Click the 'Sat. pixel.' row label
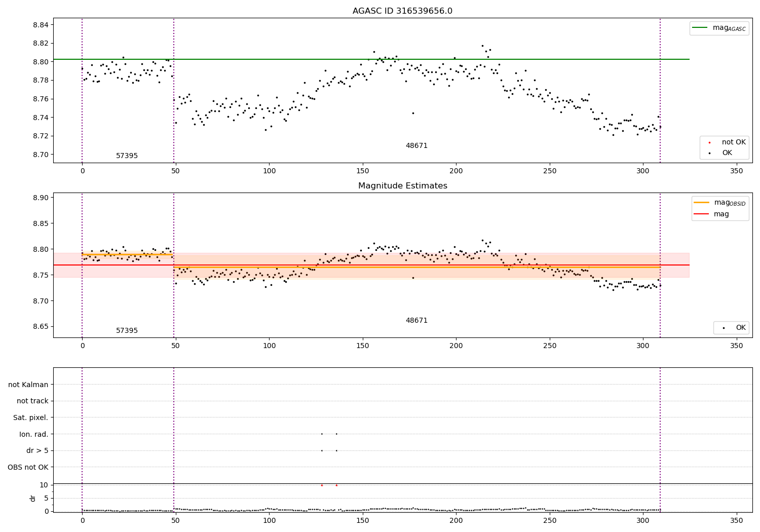The height and width of the screenshot is (532, 760). 31,417
